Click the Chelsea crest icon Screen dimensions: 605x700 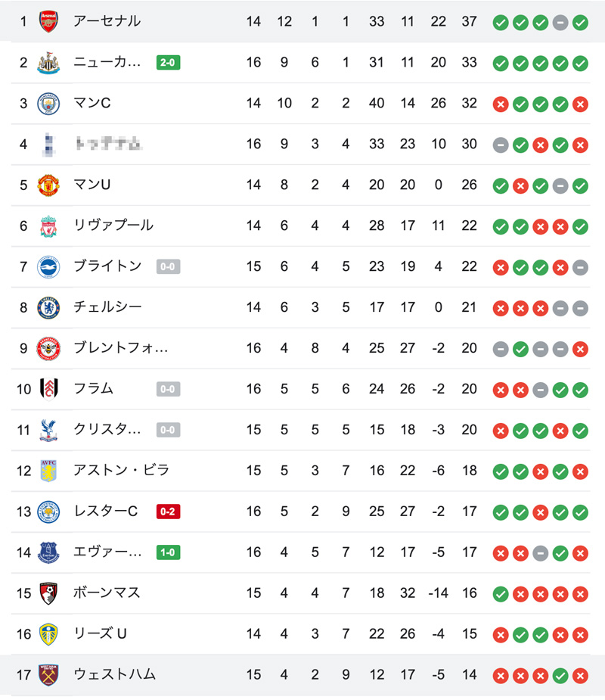click(48, 307)
